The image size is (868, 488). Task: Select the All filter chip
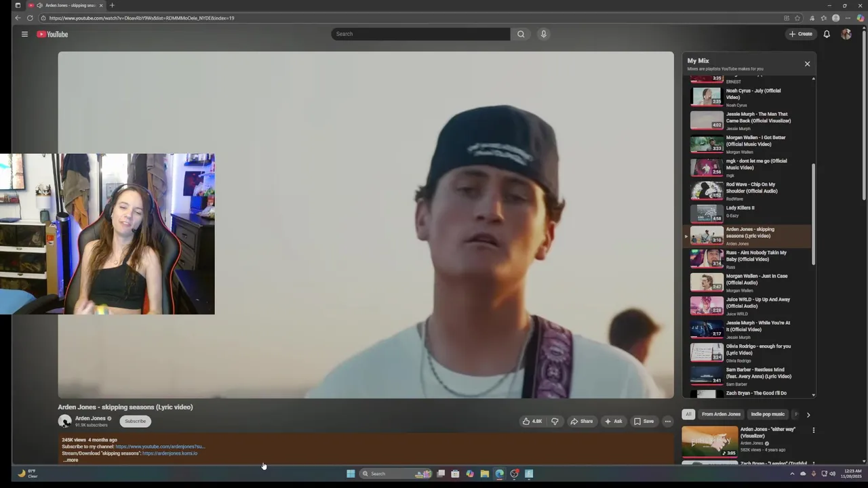tap(688, 414)
